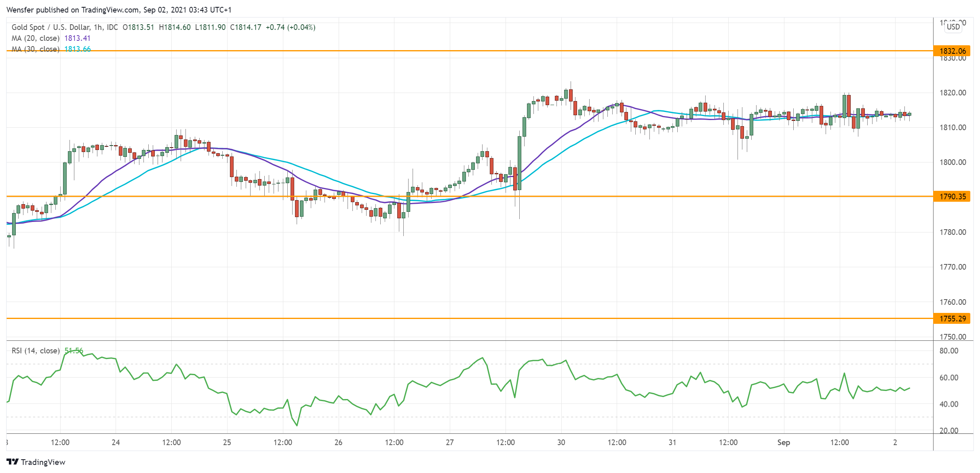Image resolution: width=980 pixels, height=473 pixels.
Task: Click the 30 date label on time axis
Action: [561, 442]
